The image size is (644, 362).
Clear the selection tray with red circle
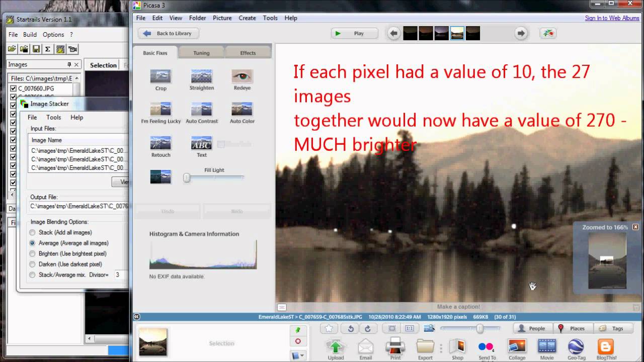[x=298, y=341]
